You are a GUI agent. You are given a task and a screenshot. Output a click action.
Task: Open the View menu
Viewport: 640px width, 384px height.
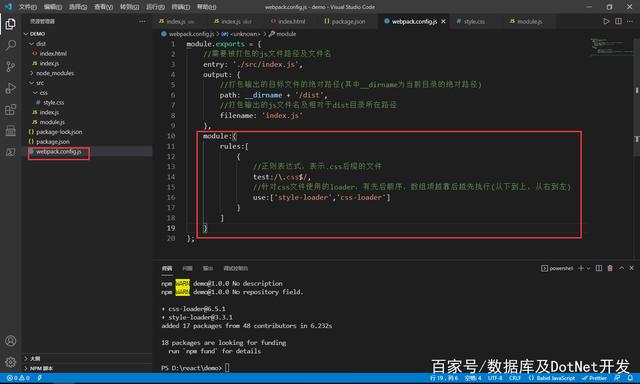103,7
